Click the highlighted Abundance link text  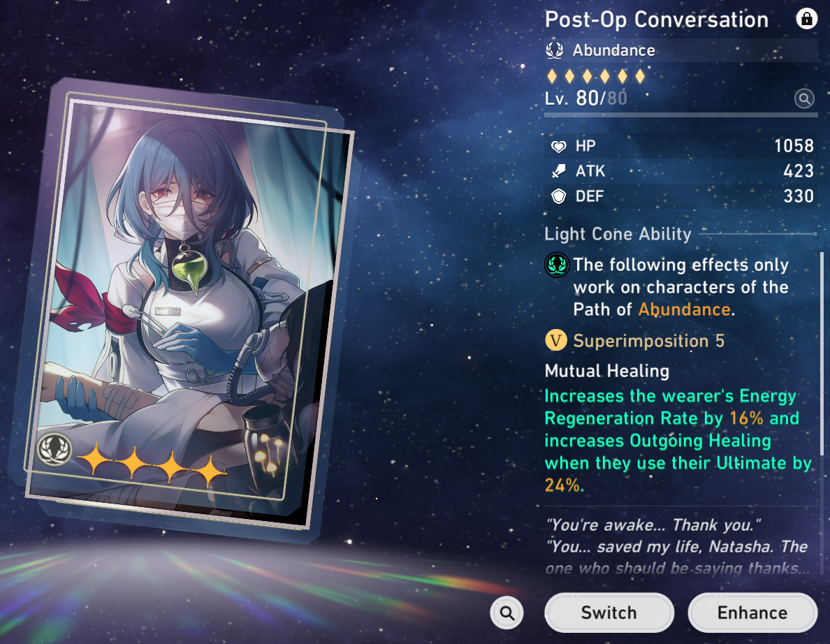pyautogui.click(x=685, y=309)
